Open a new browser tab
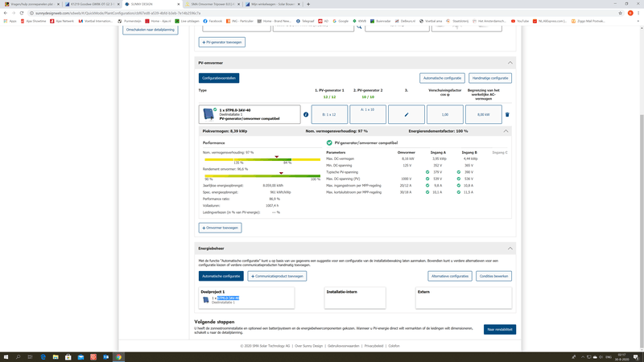This screenshot has width=644, height=362. click(x=308, y=4)
